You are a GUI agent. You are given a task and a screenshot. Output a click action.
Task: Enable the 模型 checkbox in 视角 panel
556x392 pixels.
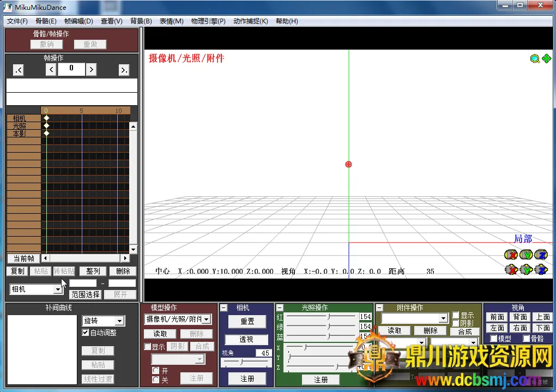coord(493,339)
